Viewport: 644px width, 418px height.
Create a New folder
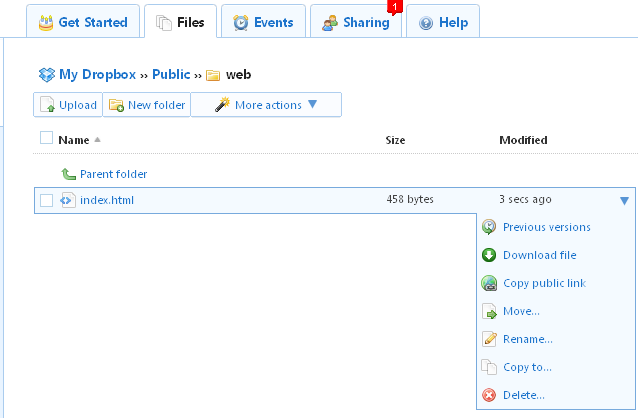tap(147, 105)
